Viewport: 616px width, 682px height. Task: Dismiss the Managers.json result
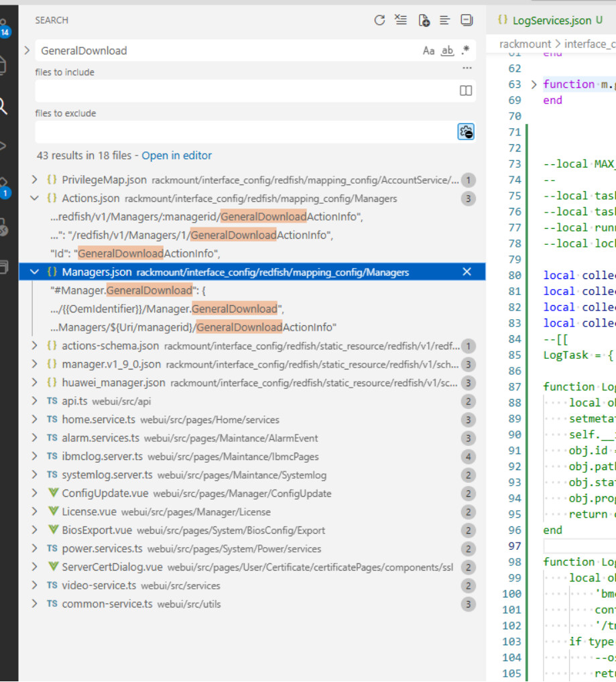point(467,272)
